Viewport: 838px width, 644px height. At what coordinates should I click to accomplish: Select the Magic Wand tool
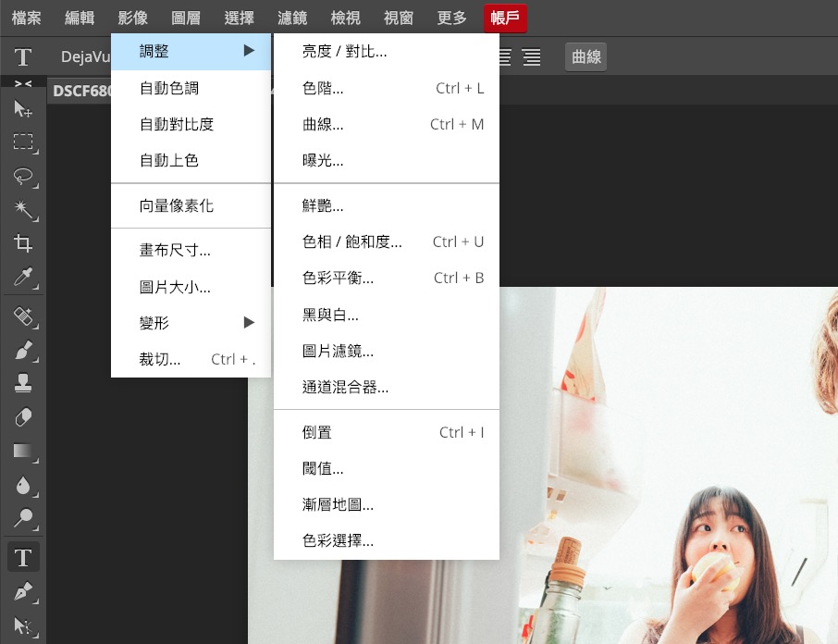(x=22, y=210)
